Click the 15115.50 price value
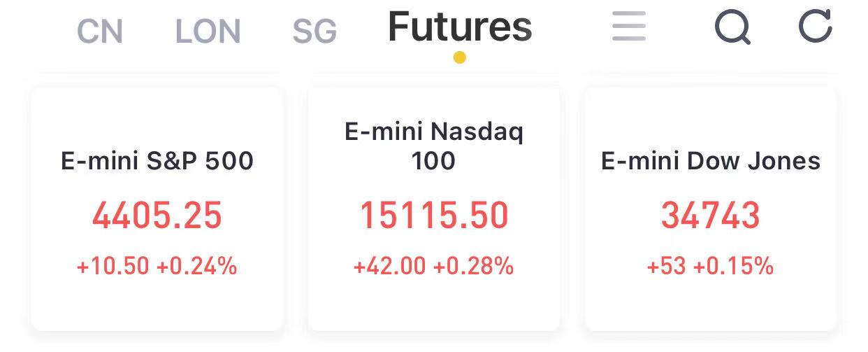 click(434, 216)
